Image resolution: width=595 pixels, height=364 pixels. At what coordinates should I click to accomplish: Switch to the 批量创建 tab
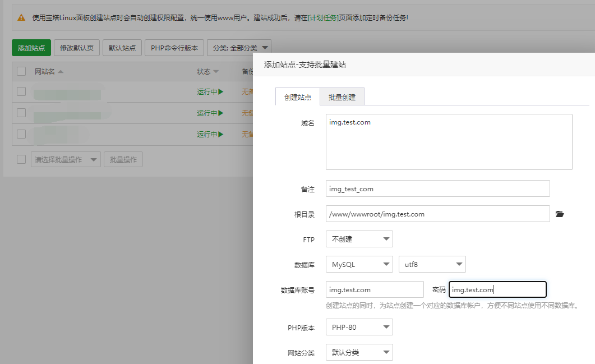pos(342,96)
